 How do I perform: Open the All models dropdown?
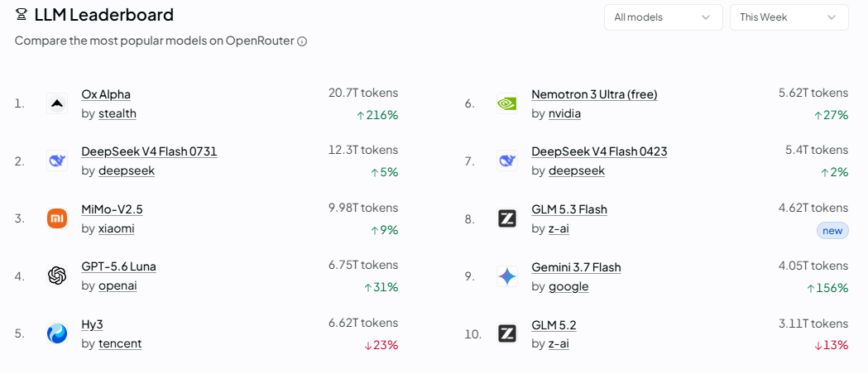663,17
